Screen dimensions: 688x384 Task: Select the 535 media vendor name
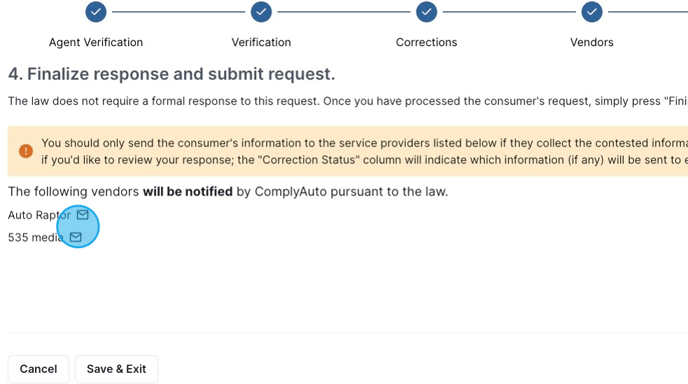(x=36, y=237)
